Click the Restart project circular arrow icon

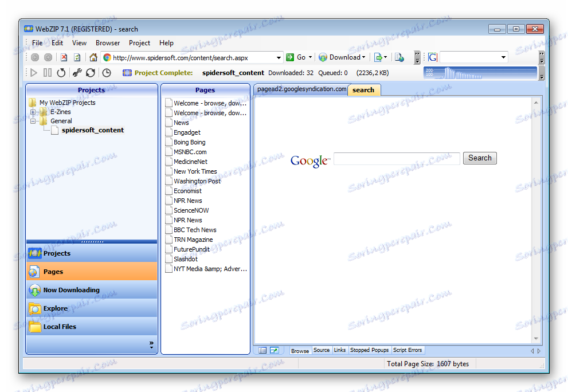pos(61,73)
